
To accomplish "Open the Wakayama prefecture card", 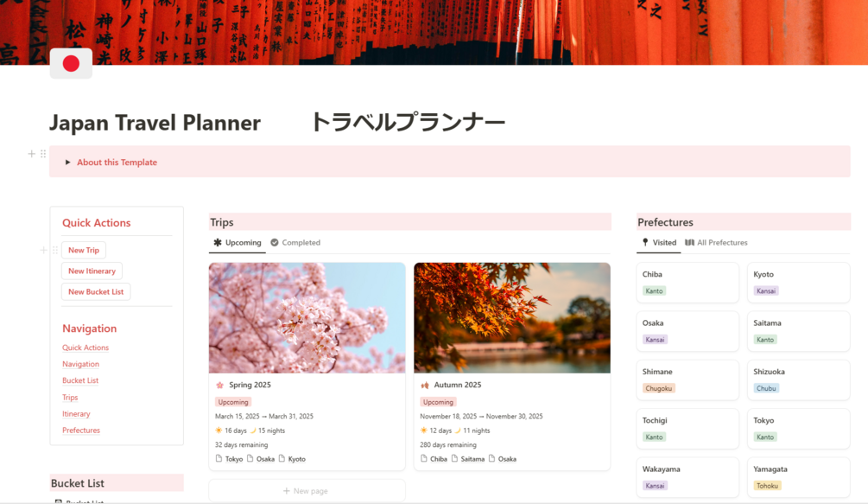I will [x=687, y=477].
